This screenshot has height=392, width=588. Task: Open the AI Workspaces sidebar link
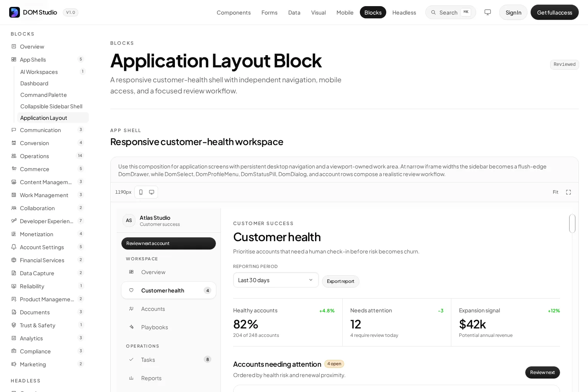click(53, 72)
